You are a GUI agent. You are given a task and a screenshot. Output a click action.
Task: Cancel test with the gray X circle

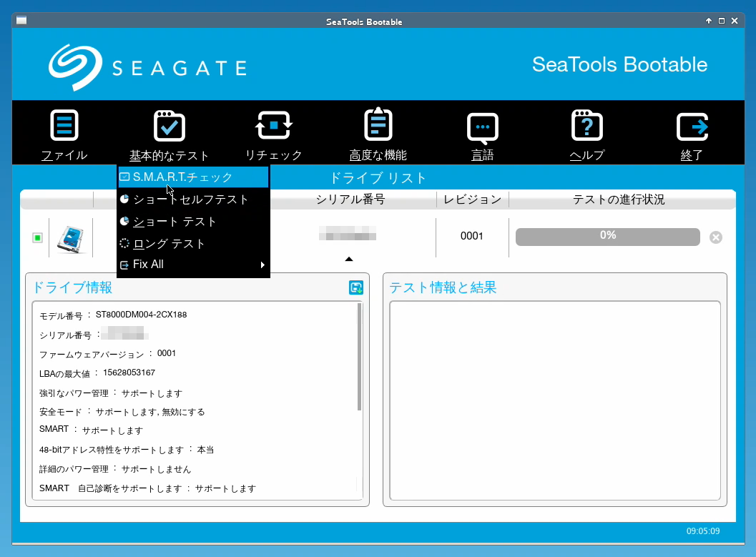[716, 237]
